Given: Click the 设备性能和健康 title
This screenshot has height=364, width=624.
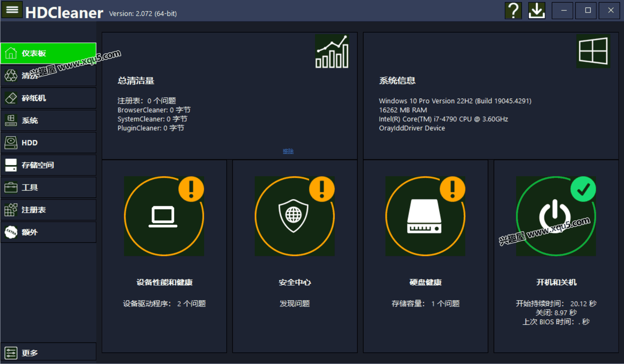Looking at the screenshot, I should (x=165, y=282).
